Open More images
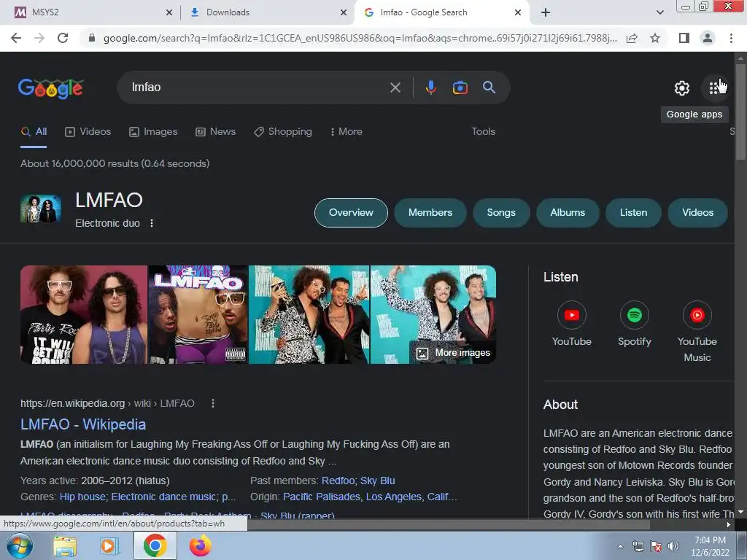 [x=453, y=353]
